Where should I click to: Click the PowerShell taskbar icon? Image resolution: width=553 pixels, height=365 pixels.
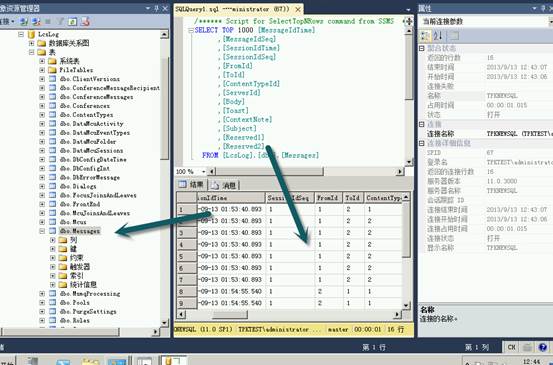(63, 362)
